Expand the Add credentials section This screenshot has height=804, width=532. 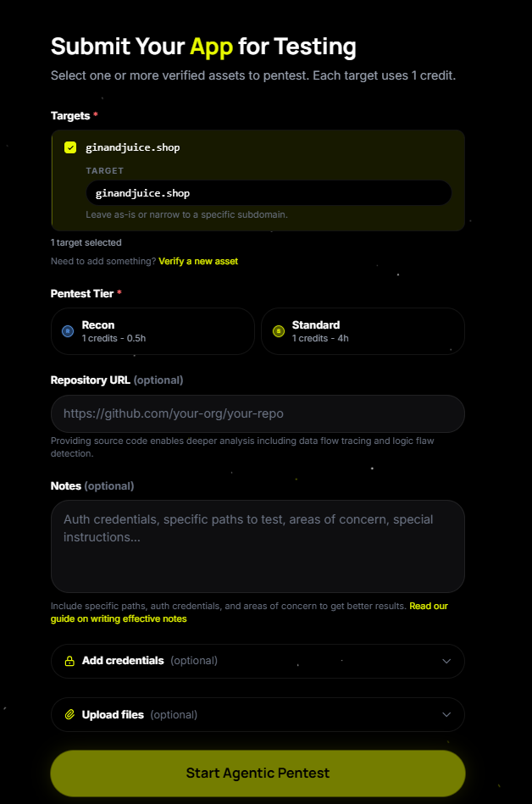pyautogui.click(x=258, y=661)
